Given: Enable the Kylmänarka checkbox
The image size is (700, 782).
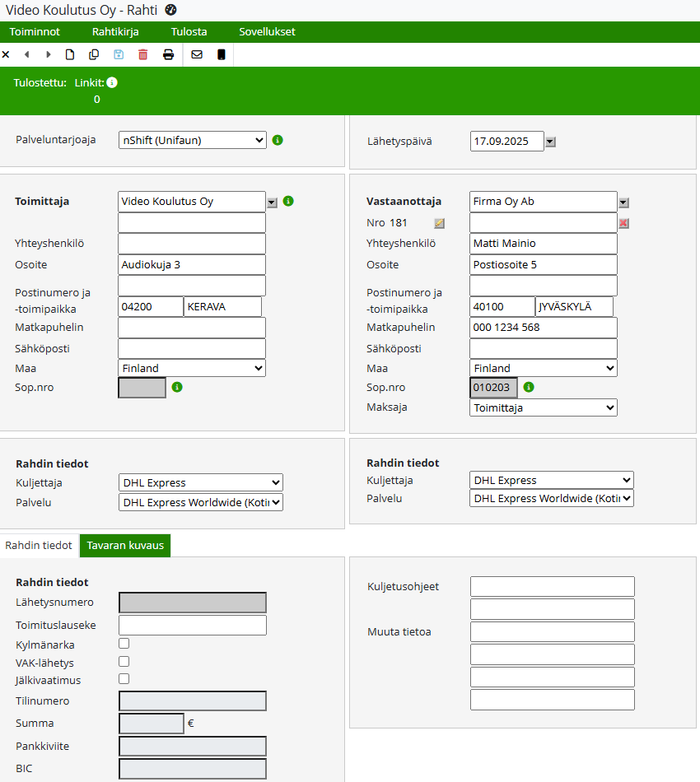Looking at the screenshot, I should click(x=124, y=644).
